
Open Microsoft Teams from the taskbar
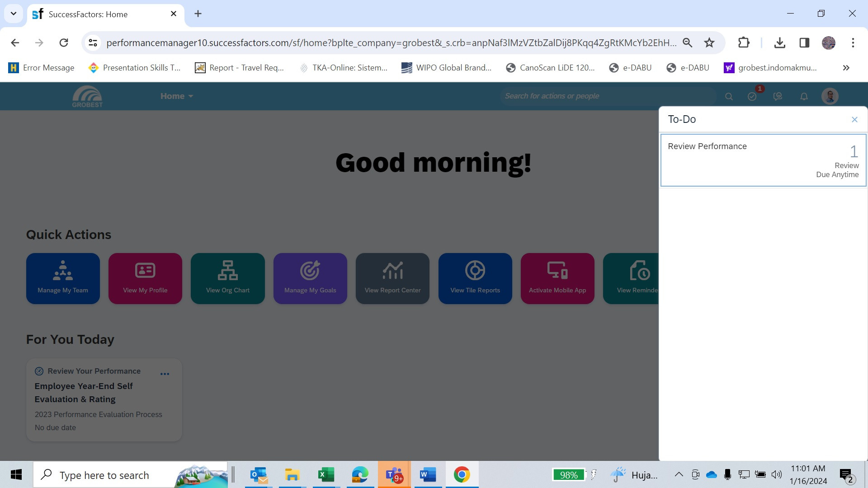[394, 475]
